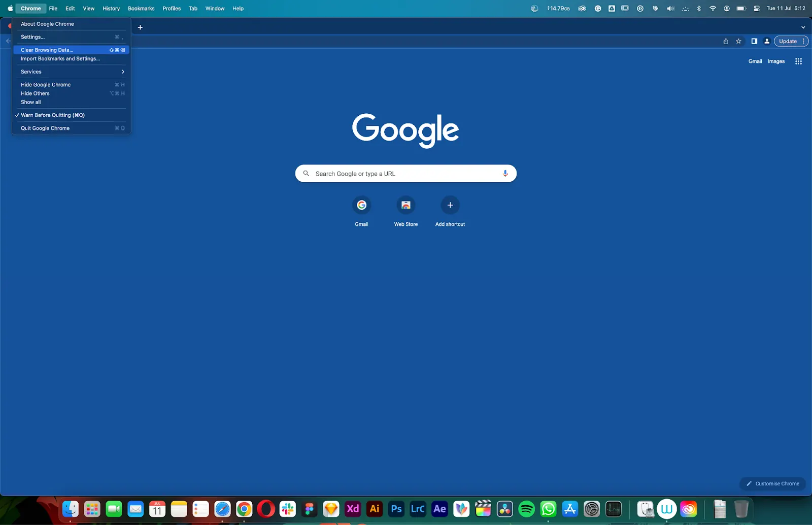Open the File menu
The width and height of the screenshot is (812, 525).
53,8
